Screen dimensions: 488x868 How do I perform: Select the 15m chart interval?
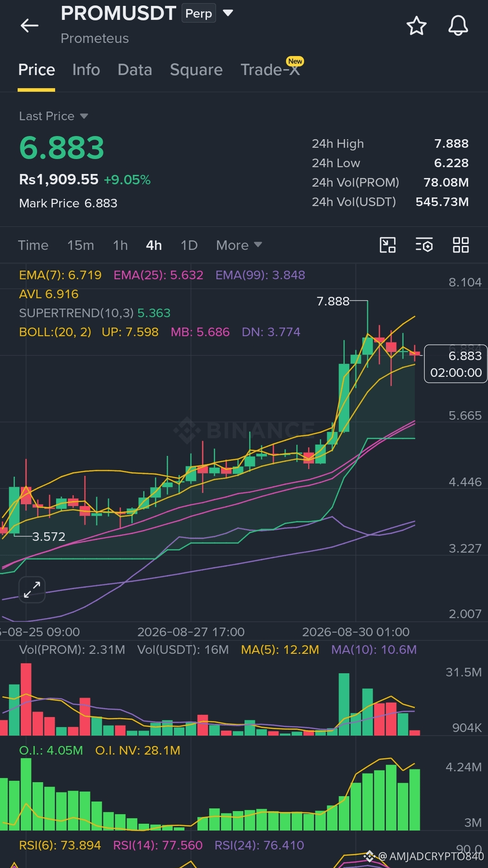tap(80, 245)
